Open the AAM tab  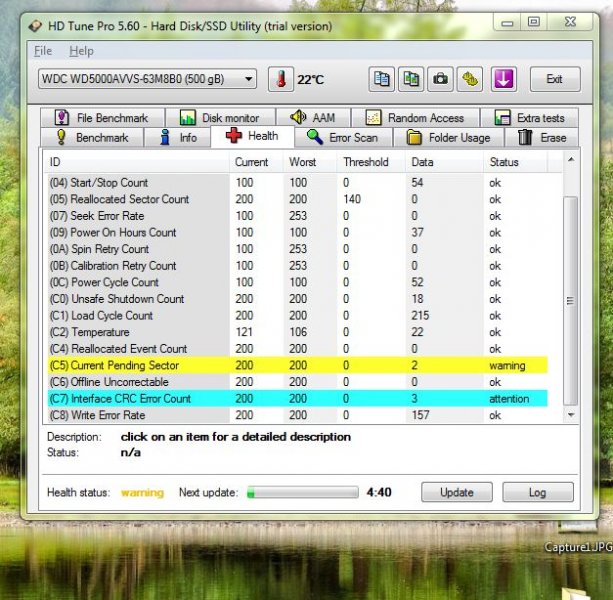313,118
